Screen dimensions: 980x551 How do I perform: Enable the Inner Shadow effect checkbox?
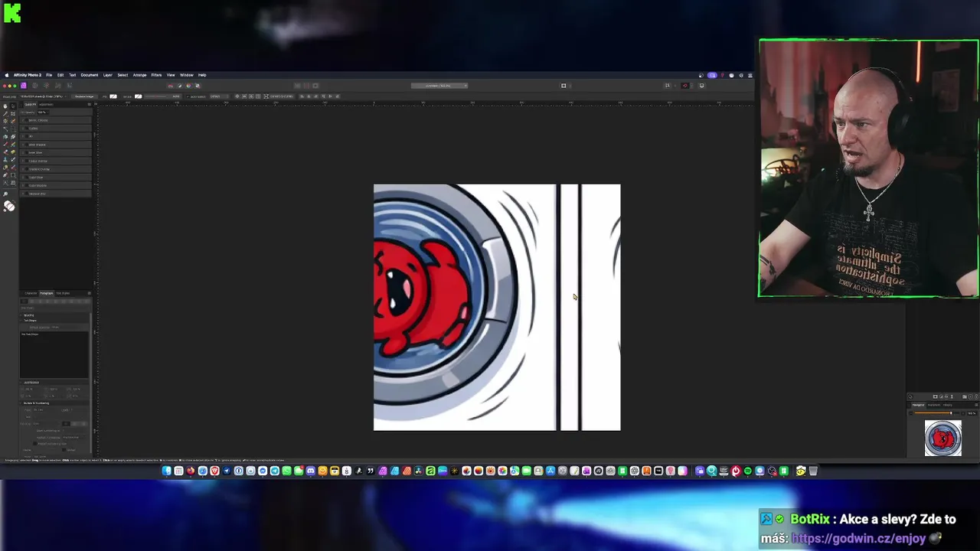26,145
